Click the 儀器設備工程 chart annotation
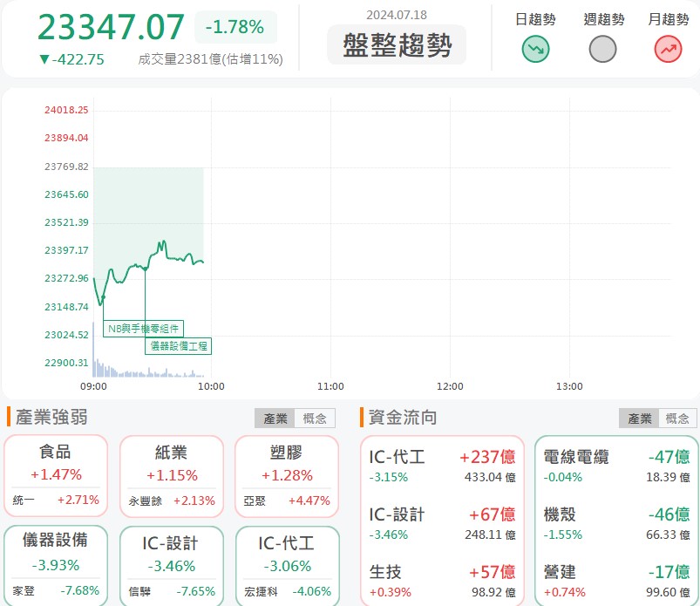The image size is (700, 606). pyautogui.click(x=178, y=346)
